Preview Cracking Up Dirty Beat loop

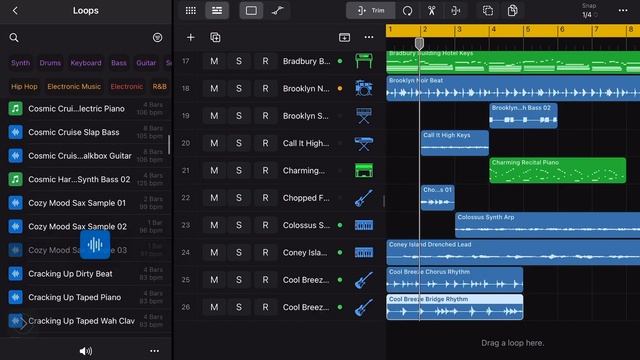click(x=86, y=274)
